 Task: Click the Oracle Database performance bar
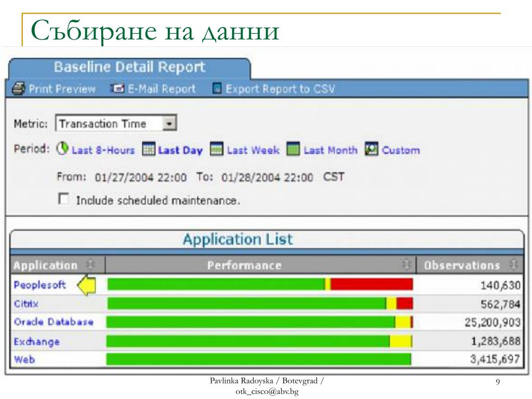pos(260,322)
